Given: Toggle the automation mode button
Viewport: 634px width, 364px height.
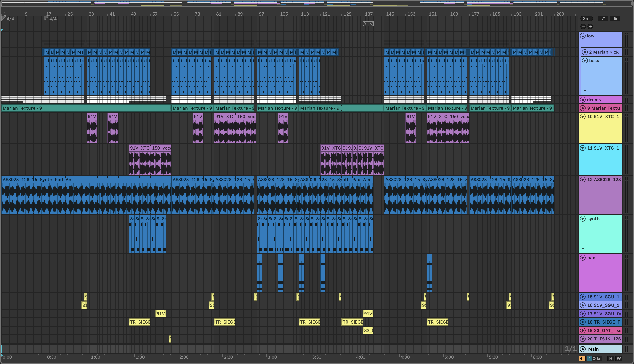Looking at the screenshot, I should pos(603,18).
